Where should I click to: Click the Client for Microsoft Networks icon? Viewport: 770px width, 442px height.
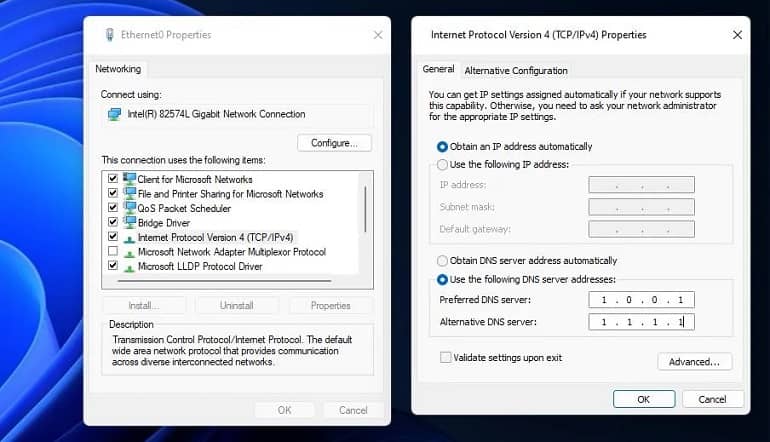130,179
